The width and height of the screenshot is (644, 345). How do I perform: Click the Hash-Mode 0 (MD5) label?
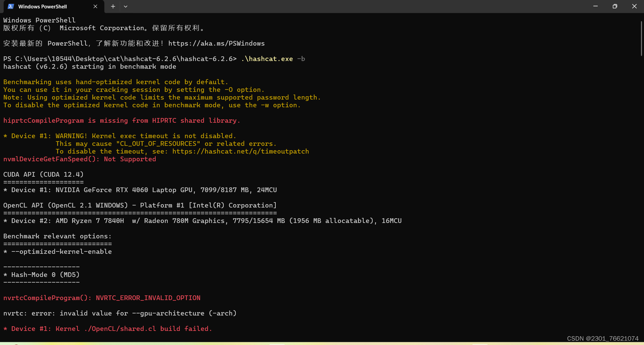pyautogui.click(x=41, y=275)
